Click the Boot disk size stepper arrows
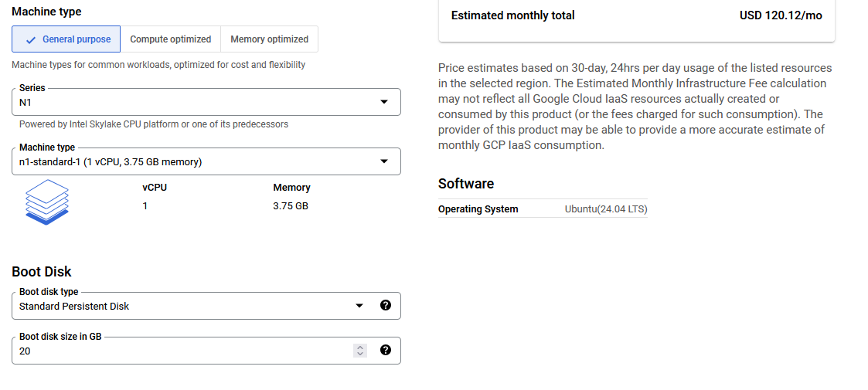868x390 pixels. [x=360, y=350]
